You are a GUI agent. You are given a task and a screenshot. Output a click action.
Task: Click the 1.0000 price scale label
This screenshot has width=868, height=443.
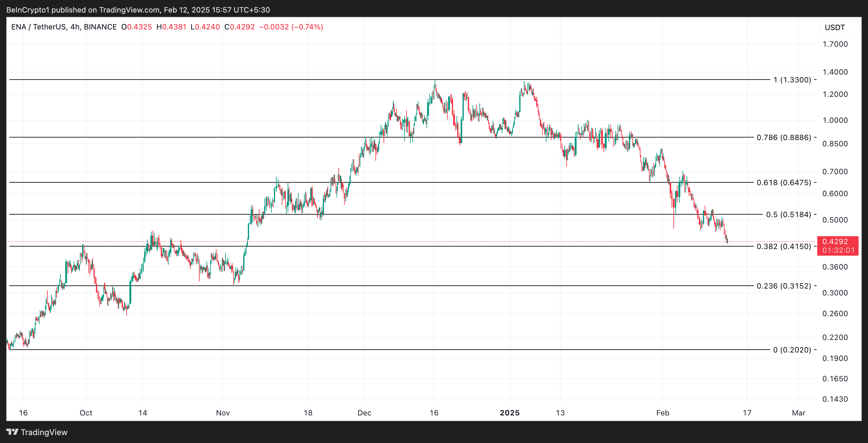point(835,120)
